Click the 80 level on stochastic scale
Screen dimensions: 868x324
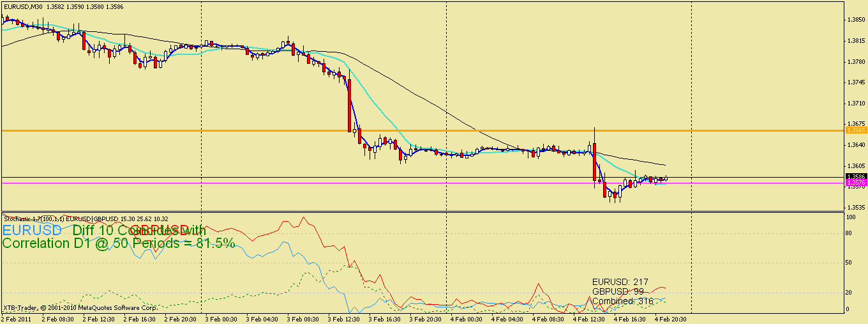850,233
